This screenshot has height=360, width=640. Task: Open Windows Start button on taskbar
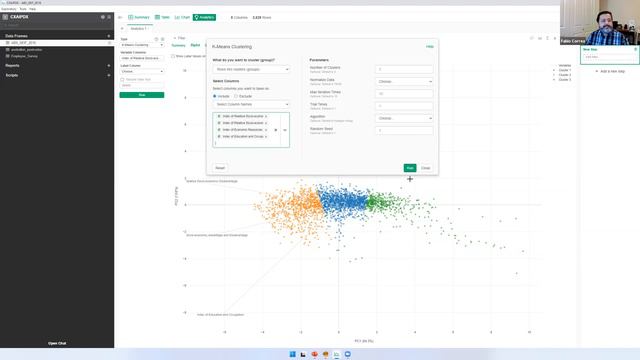293,354
